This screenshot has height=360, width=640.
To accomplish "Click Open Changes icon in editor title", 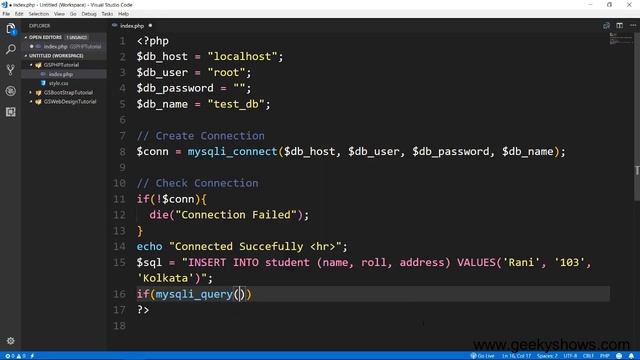I will (x=607, y=26).
